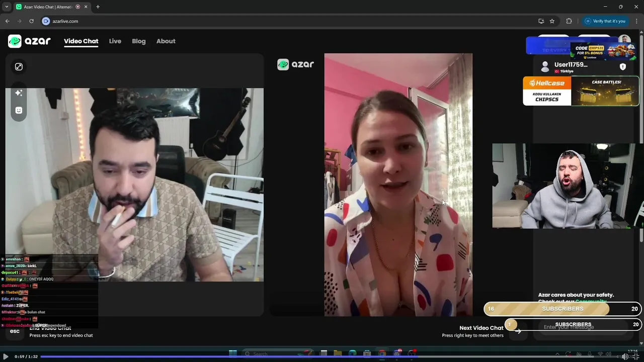Image resolution: width=644 pixels, height=362 pixels.
Task: Open the Blog nav item
Action: tap(139, 41)
